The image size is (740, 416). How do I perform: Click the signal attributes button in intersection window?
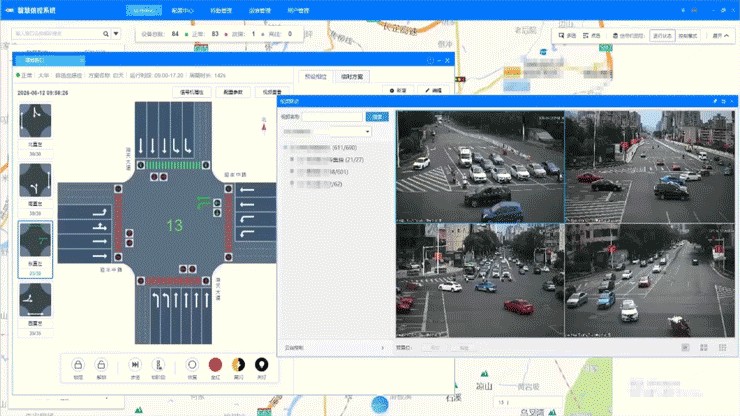tap(192, 92)
